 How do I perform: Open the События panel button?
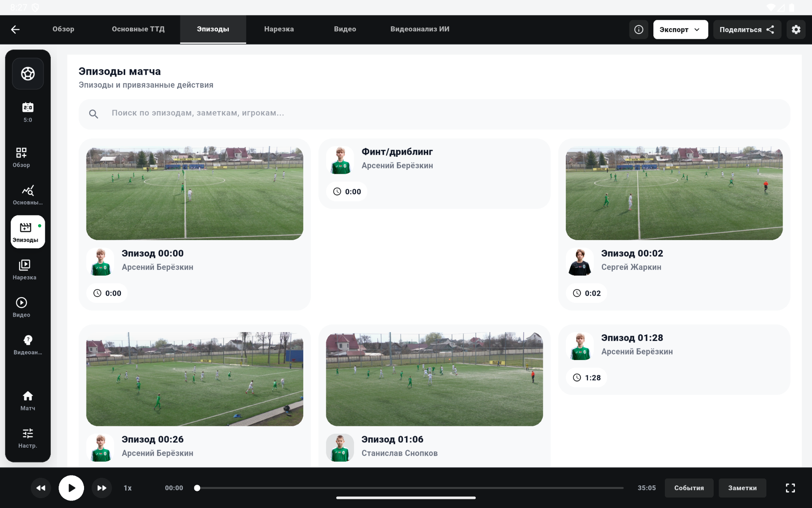point(689,488)
